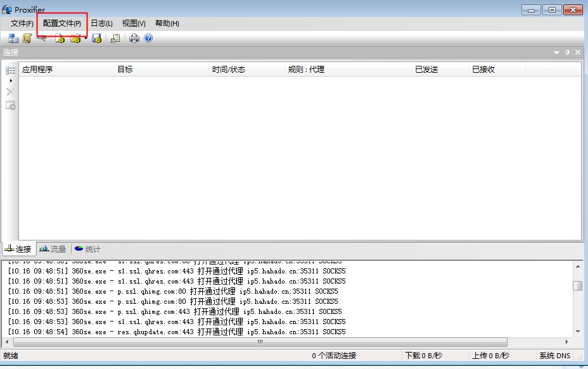Sort by the 规则 : 代理 column header
Image resolution: width=588 pixels, height=369 pixels.
click(348, 69)
